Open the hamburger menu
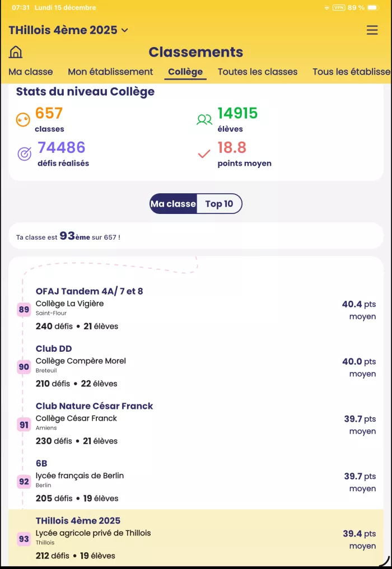 pyautogui.click(x=372, y=30)
